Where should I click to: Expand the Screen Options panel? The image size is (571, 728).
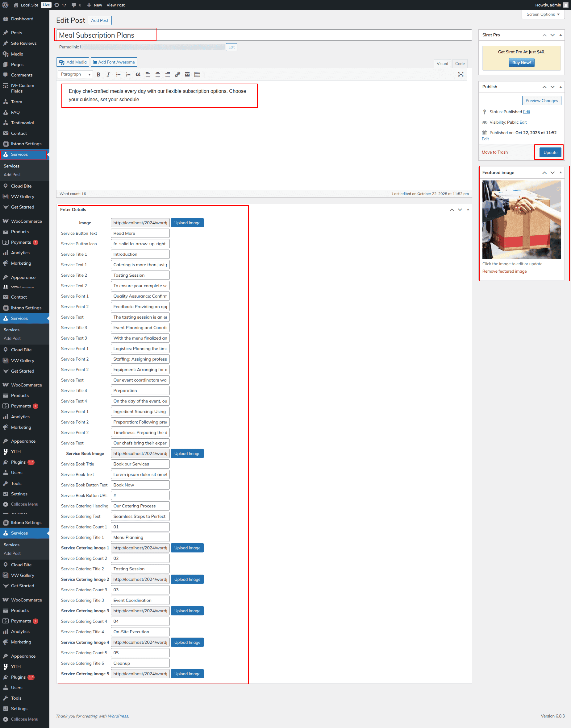543,14
